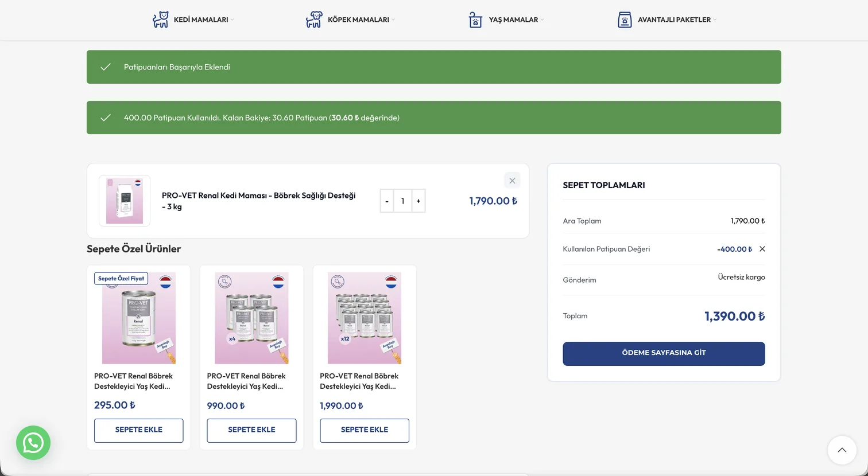Click the x12 Renal cans product image
868x476 pixels.
(365, 318)
